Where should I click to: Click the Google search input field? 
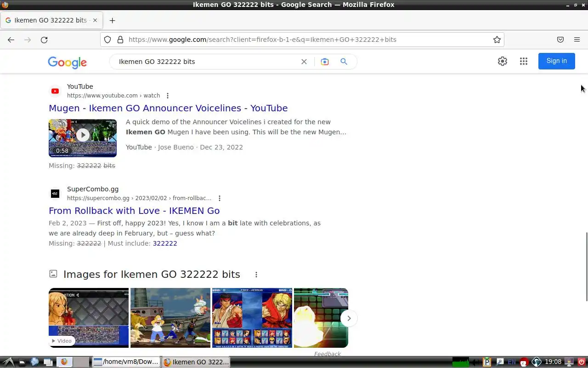point(207,62)
